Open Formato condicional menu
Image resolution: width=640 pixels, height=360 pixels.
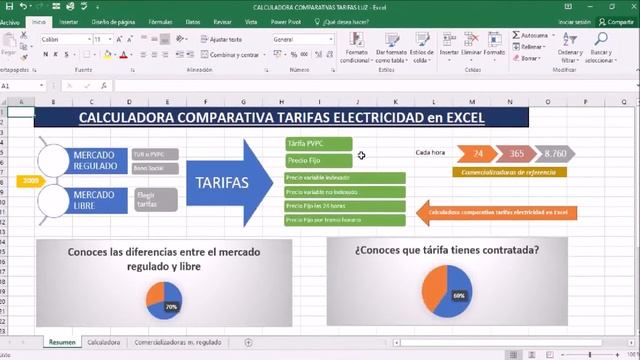coord(356,48)
